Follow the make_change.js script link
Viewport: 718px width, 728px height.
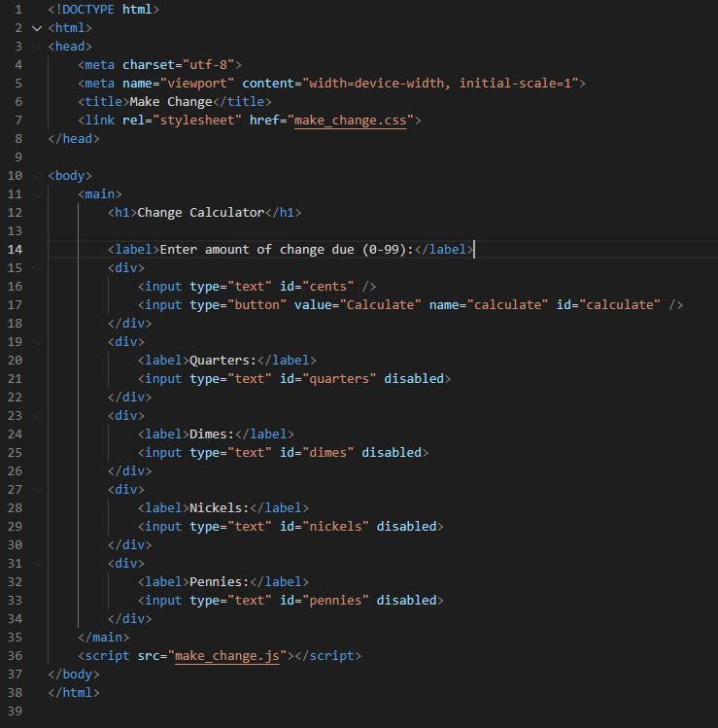(227, 655)
